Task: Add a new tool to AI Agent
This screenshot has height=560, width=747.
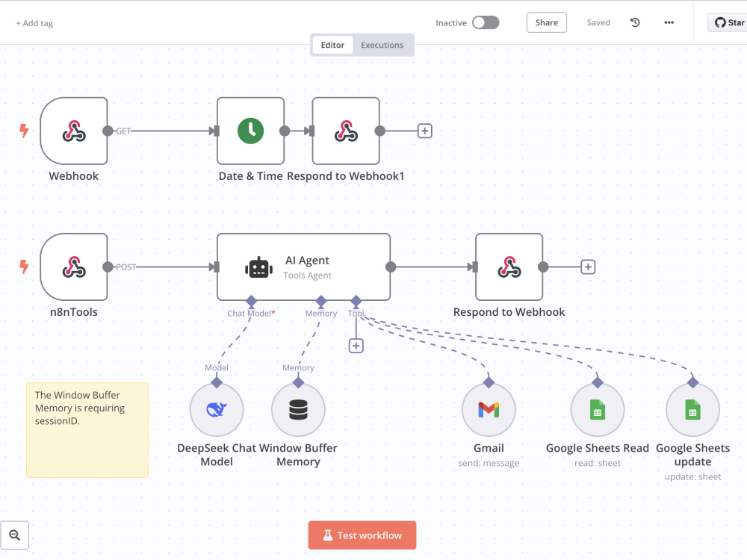Action: (x=356, y=346)
